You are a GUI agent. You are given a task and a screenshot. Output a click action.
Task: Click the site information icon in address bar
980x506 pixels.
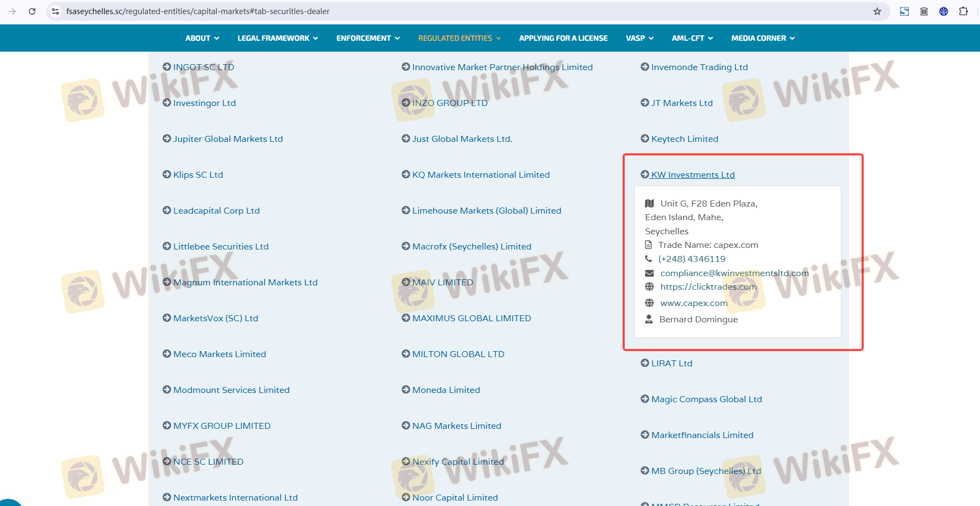(x=55, y=11)
